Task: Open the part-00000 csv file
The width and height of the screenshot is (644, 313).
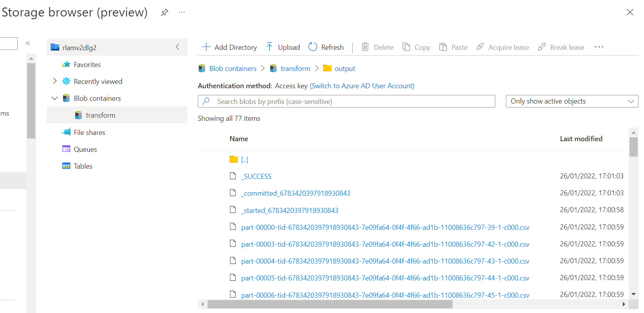Action: [x=385, y=227]
